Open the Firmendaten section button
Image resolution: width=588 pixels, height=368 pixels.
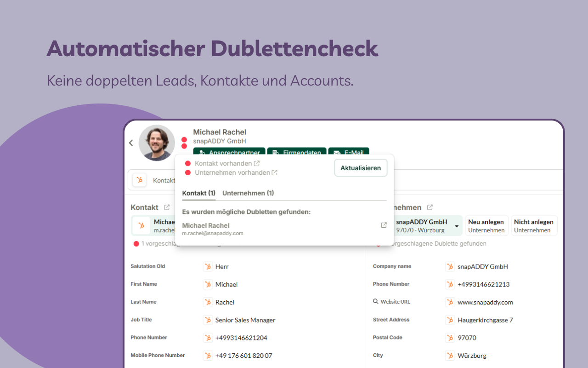point(297,152)
